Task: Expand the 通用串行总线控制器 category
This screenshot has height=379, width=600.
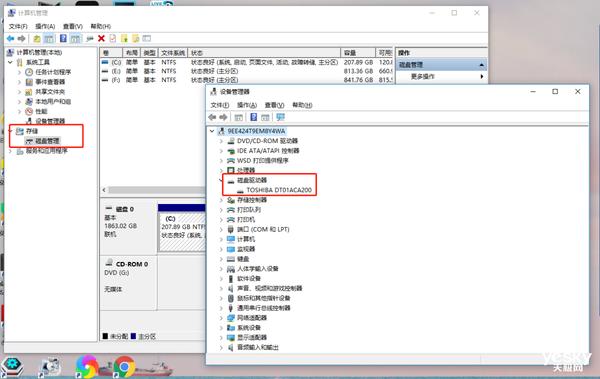Action: tap(221, 308)
